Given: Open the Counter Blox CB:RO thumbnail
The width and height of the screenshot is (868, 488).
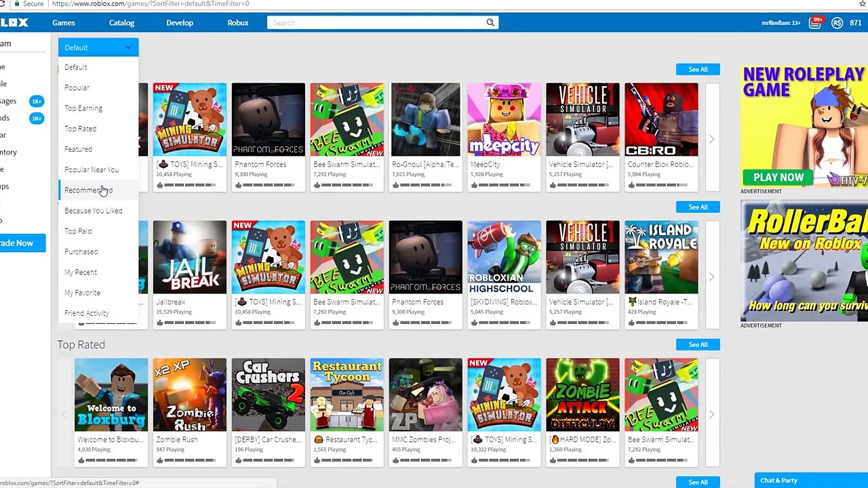Looking at the screenshot, I should pos(662,119).
